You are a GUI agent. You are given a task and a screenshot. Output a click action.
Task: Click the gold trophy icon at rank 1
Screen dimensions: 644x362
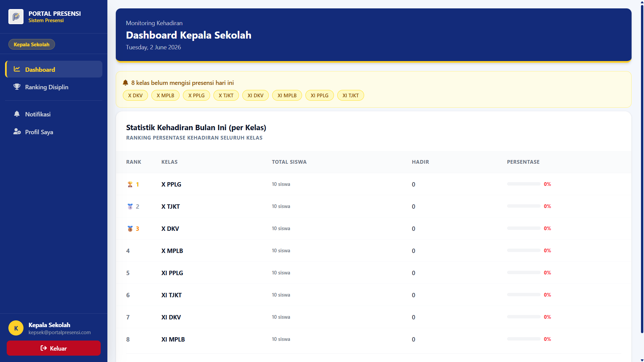(130, 184)
